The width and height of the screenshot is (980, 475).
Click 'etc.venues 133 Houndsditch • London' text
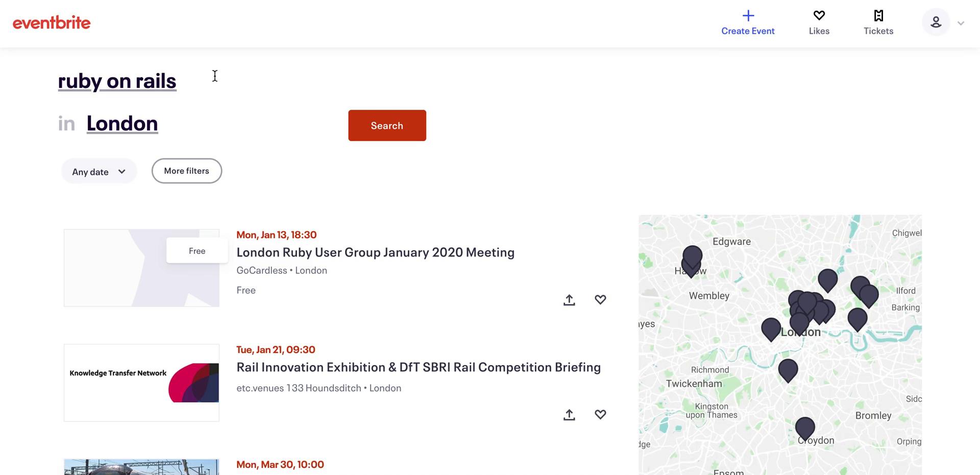[318, 388]
